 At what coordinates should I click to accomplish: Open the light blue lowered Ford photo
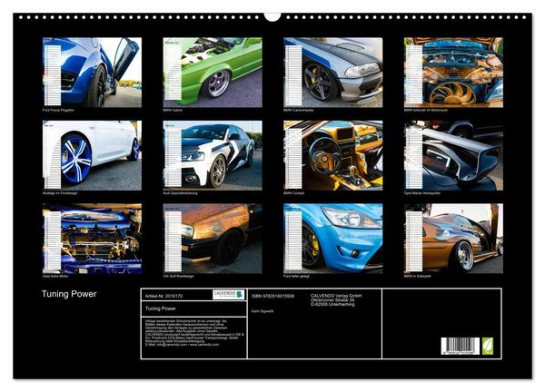coord(333,239)
